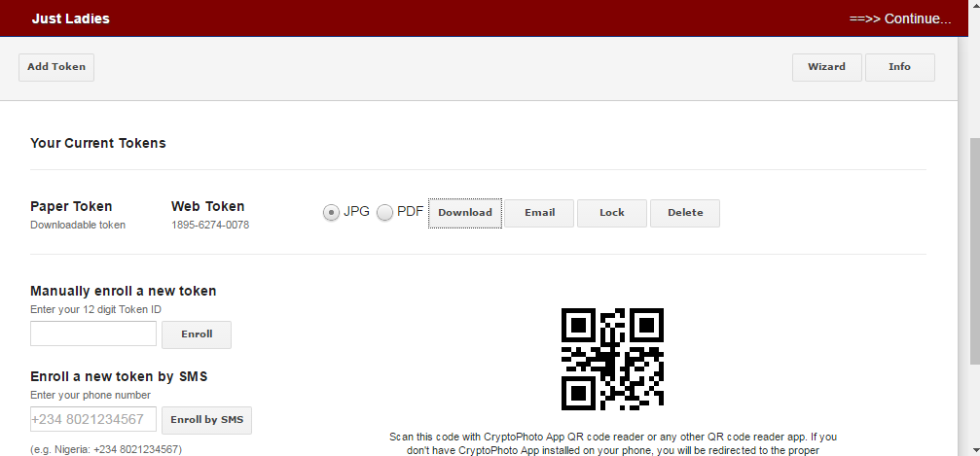Email the paper token

[539, 213]
